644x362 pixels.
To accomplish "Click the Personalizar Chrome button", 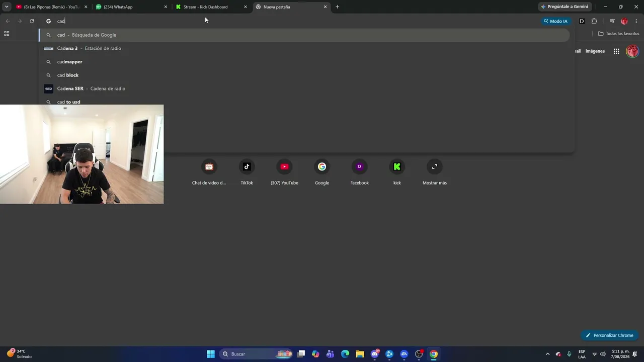I will point(609,335).
